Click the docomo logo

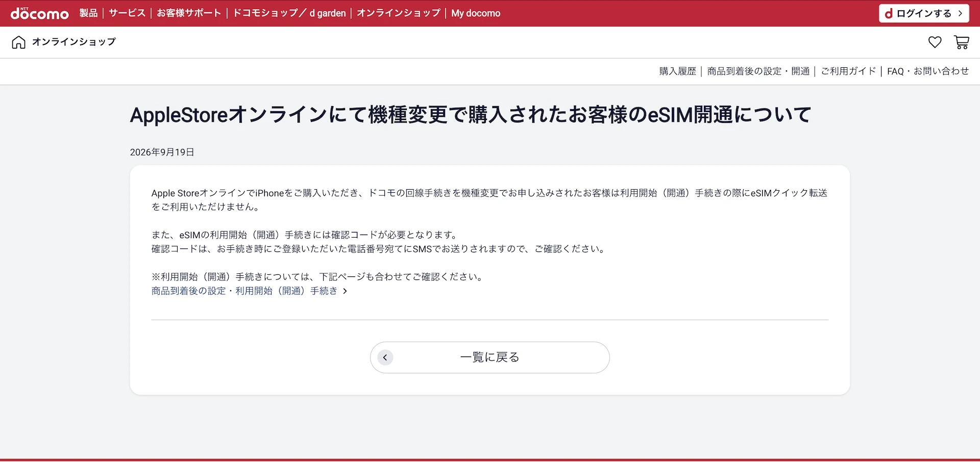[x=40, y=13]
